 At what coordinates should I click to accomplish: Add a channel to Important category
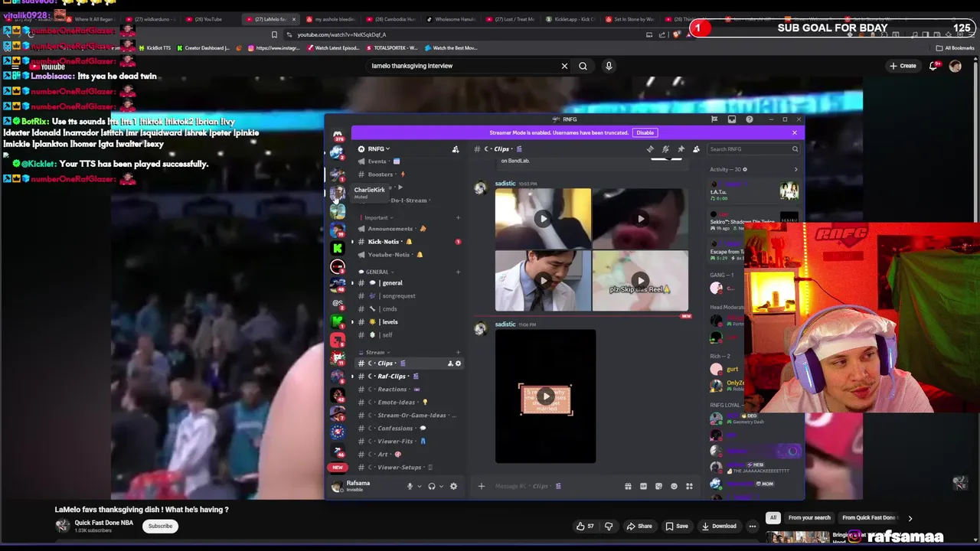458,217
